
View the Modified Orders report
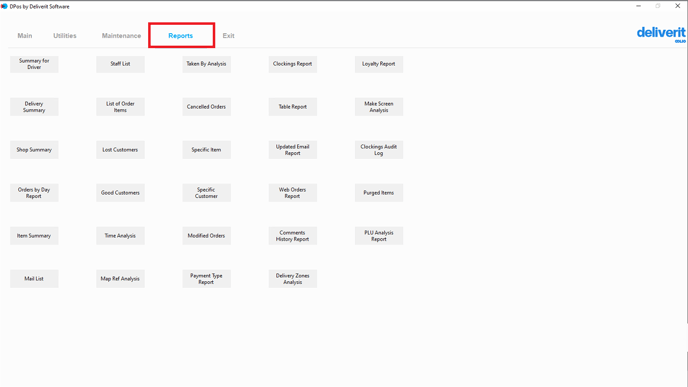coord(206,236)
